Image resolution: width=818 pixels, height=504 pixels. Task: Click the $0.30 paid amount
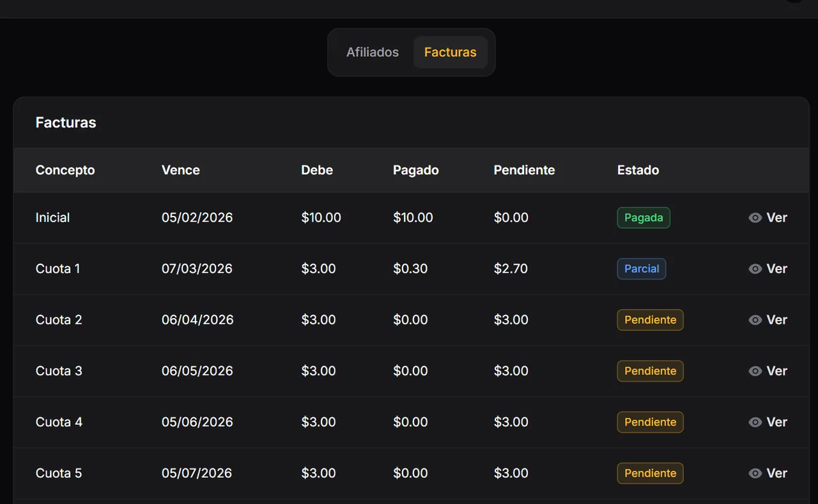point(410,269)
